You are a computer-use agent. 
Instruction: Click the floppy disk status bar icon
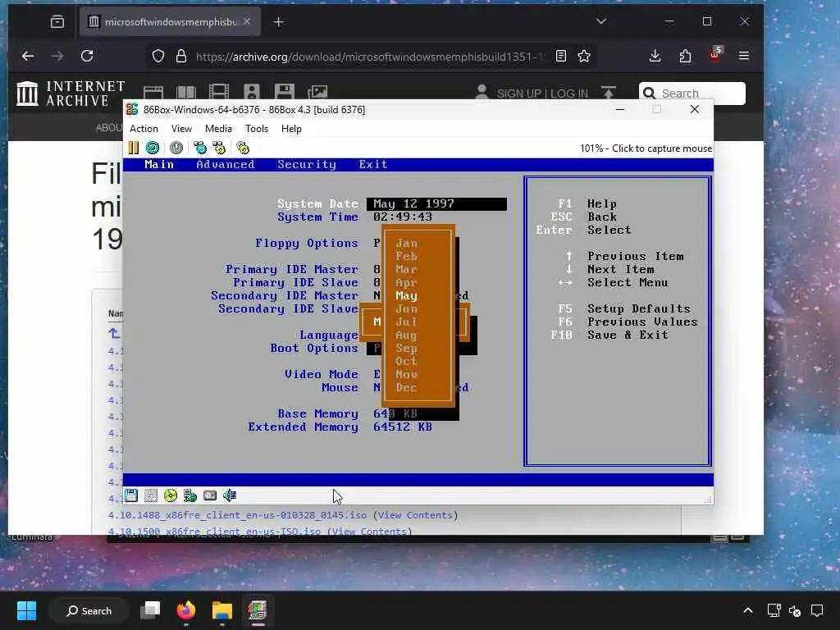[x=131, y=495]
